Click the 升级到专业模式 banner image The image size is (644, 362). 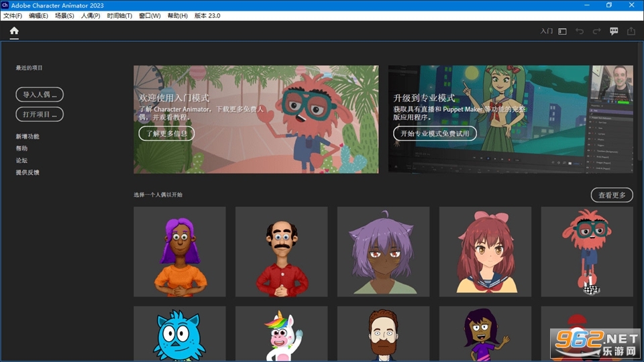click(x=511, y=119)
